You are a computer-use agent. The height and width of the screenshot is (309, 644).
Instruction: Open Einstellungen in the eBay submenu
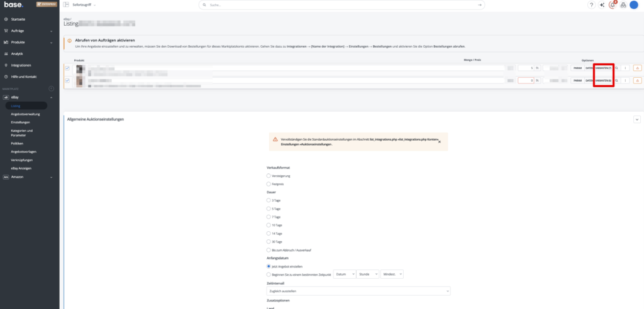(21, 122)
